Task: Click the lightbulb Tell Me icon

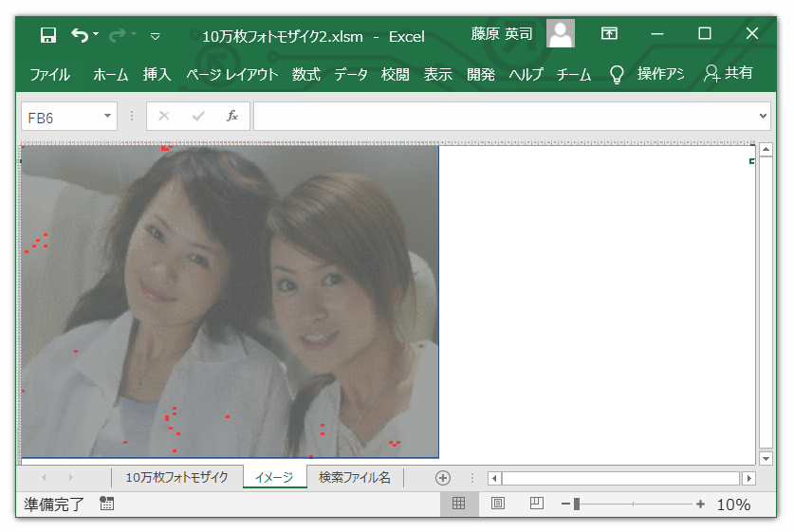Action: click(617, 74)
